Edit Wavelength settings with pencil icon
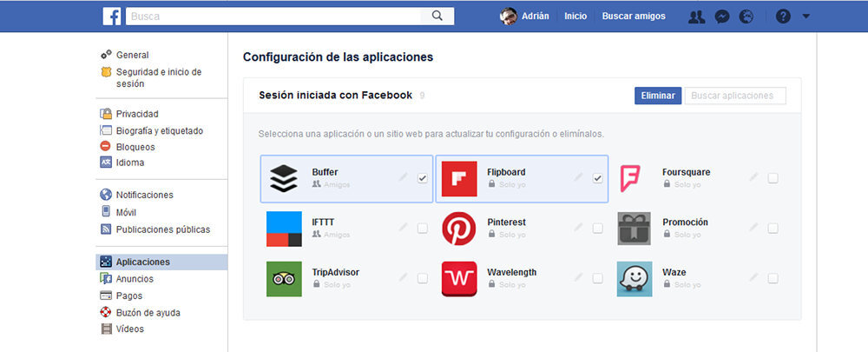This screenshot has height=352, width=868. click(x=578, y=277)
